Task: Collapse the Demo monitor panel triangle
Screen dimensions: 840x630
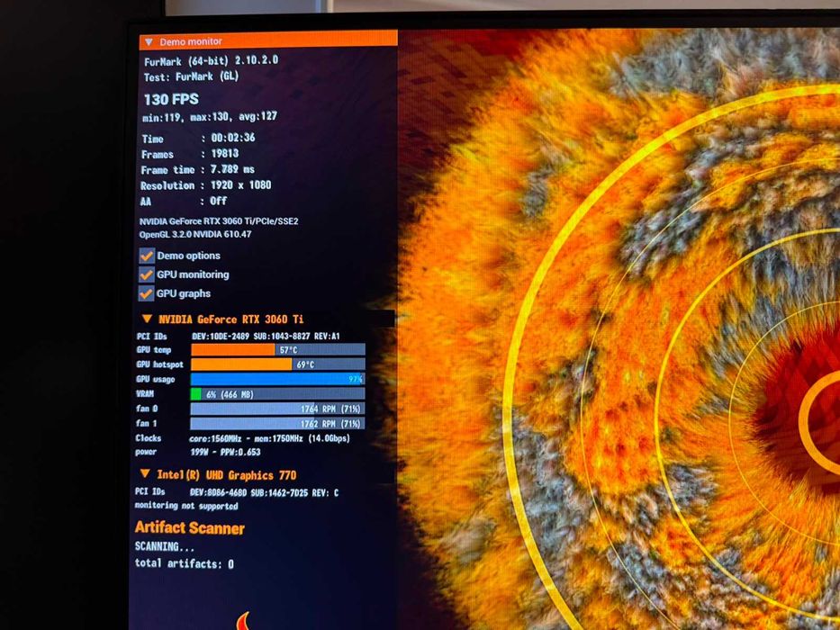Action: point(149,41)
